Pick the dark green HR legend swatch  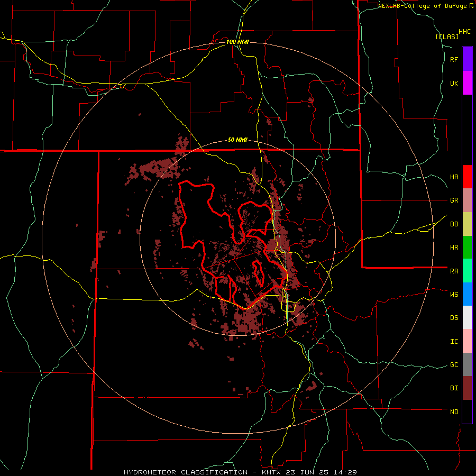pyautogui.click(x=467, y=248)
